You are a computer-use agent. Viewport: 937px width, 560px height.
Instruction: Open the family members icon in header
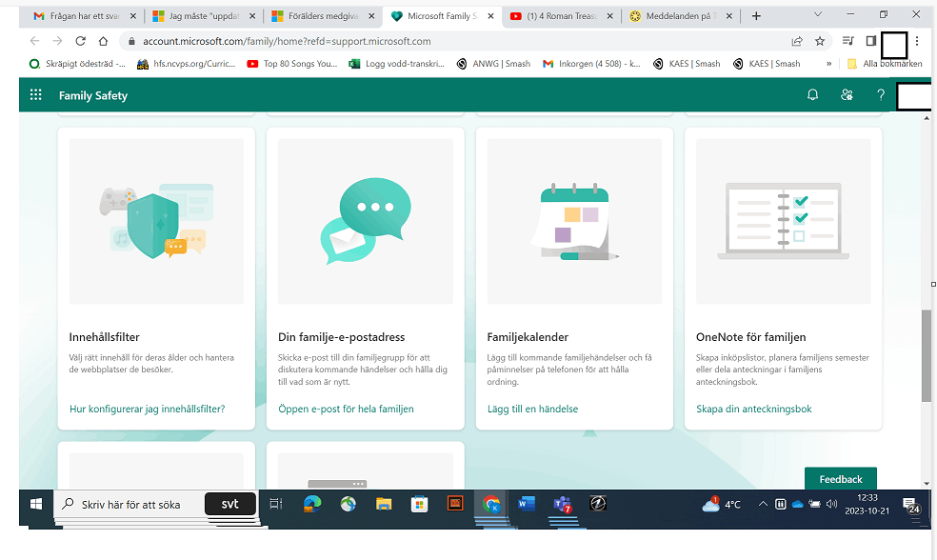[847, 95]
